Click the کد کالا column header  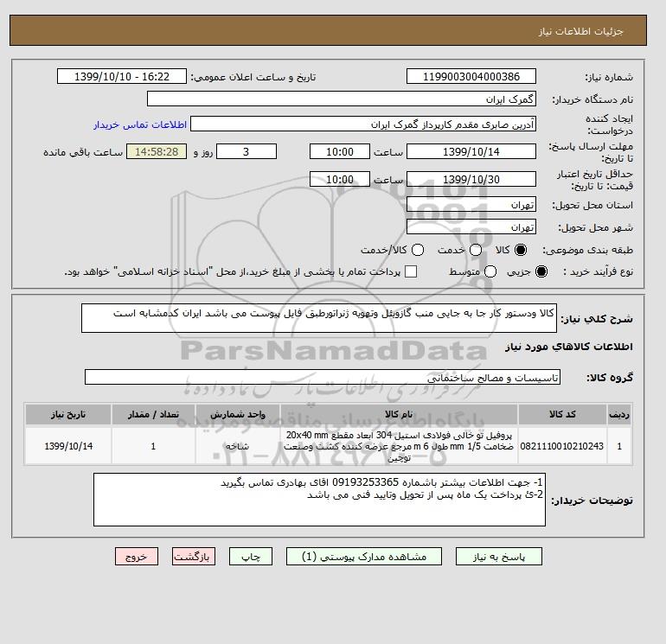click(562, 414)
